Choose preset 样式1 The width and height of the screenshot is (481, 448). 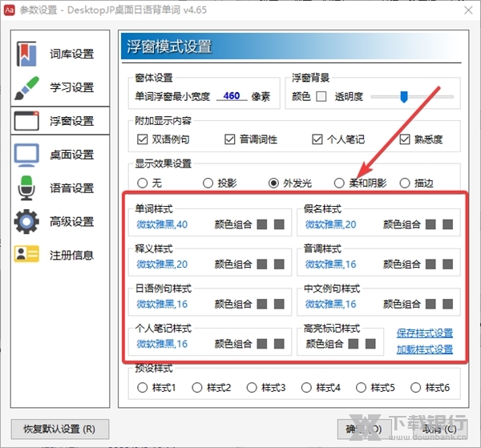143,388
